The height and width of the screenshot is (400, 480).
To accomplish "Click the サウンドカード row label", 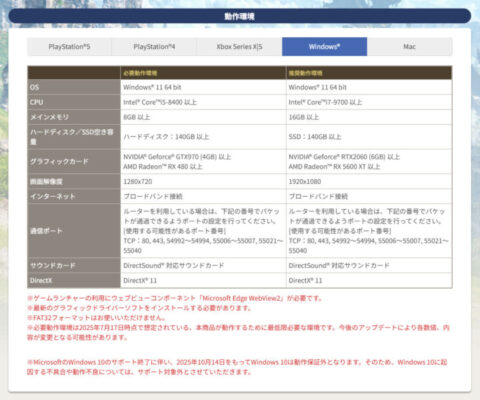I will [74, 265].
